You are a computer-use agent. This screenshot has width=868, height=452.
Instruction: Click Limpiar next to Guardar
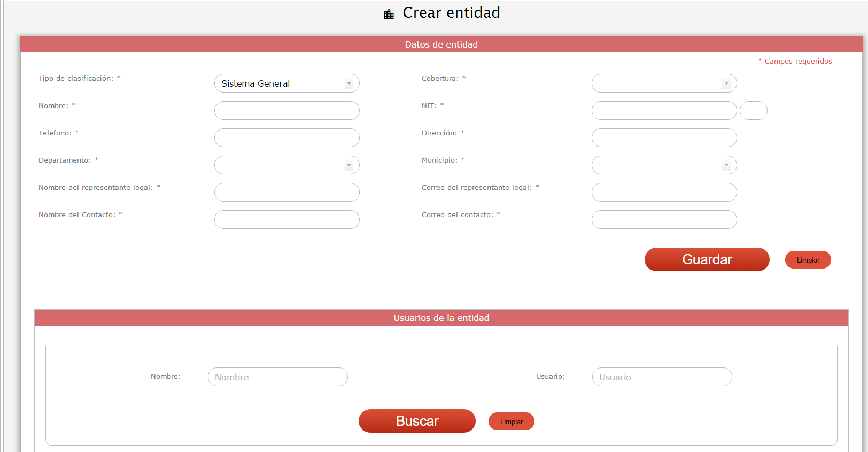tap(808, 260)
